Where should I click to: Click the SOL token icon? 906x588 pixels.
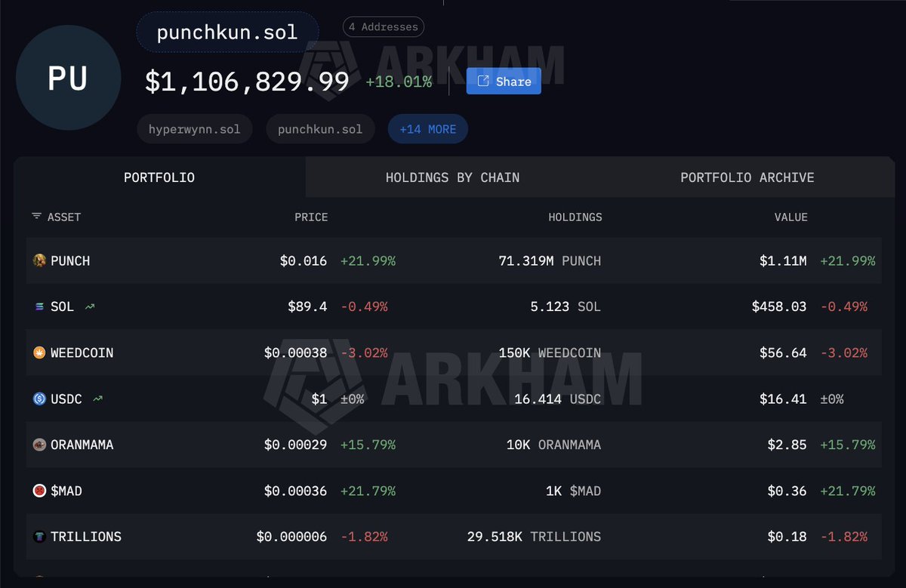[39, 307]
